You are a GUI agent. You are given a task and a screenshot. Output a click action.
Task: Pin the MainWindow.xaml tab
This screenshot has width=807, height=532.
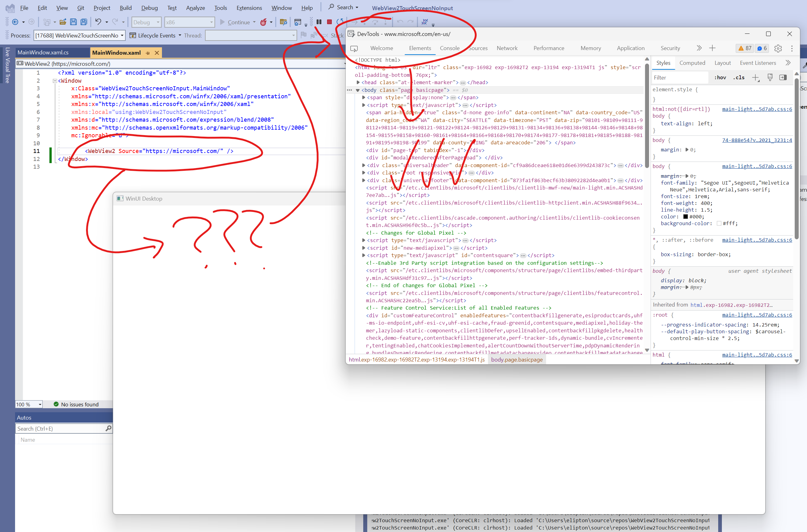click(x=148, y=53)
